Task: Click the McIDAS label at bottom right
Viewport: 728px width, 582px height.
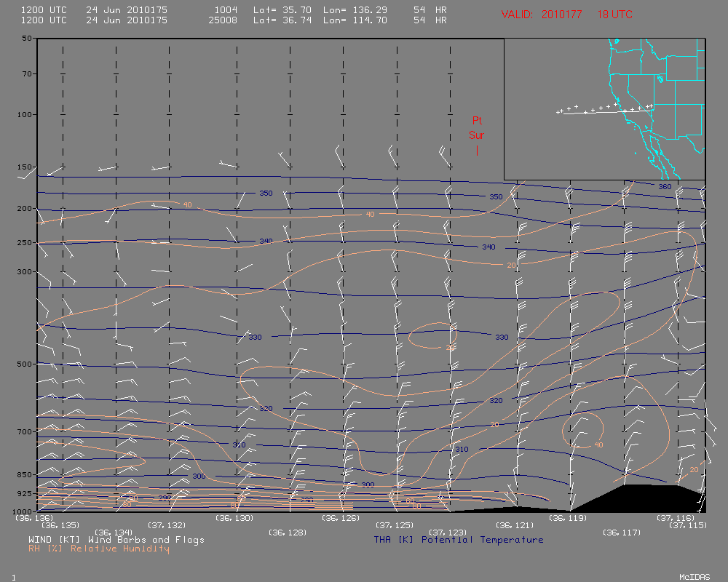Action: [x=695, y=577]
